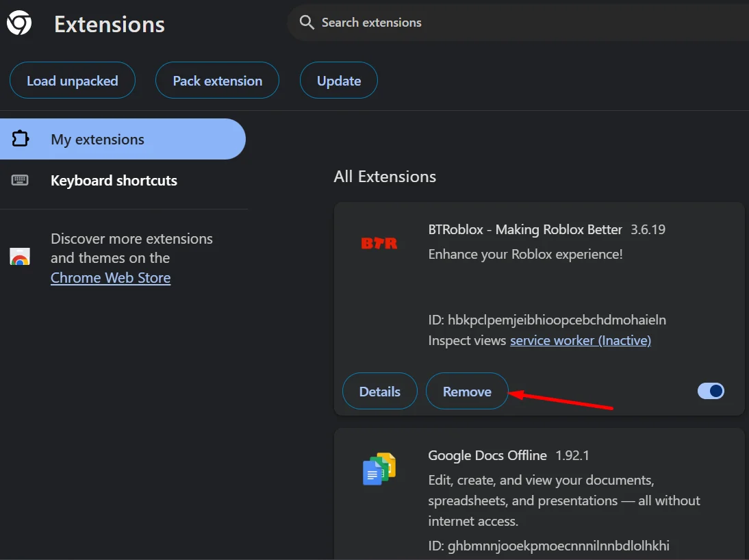Click the Google Docs Offline extension name
The image size is (749, 560).
pos(487,455)
